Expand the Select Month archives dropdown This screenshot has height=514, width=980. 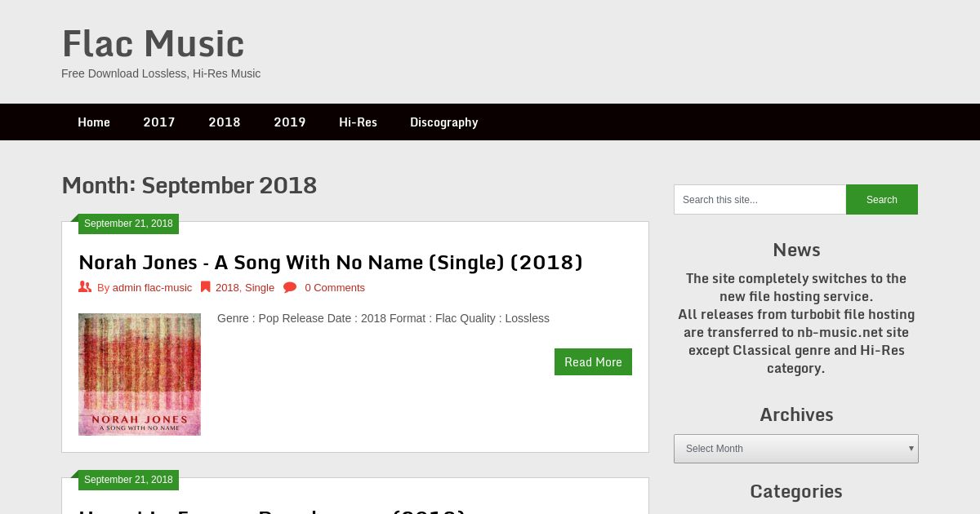[x=796, y=449]
